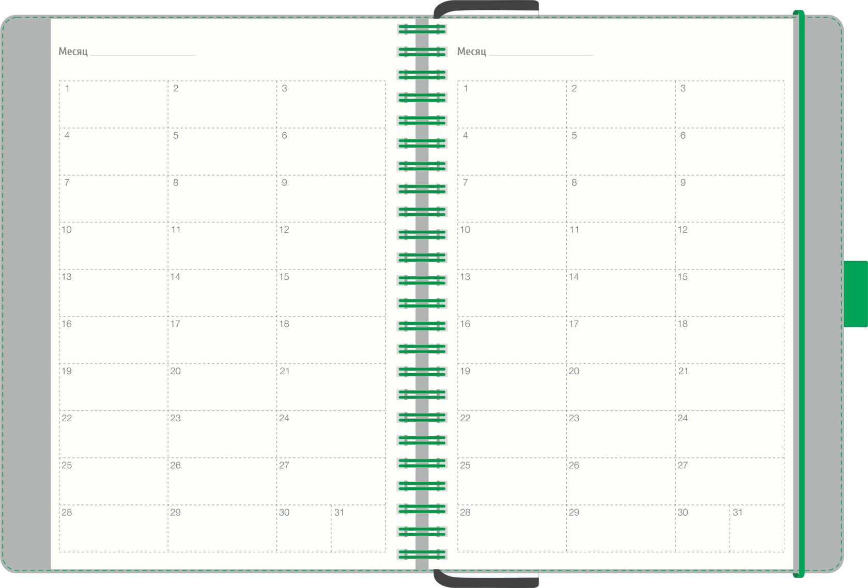
Task: Select day 7 cell on the left page
Action: point(114,199)
